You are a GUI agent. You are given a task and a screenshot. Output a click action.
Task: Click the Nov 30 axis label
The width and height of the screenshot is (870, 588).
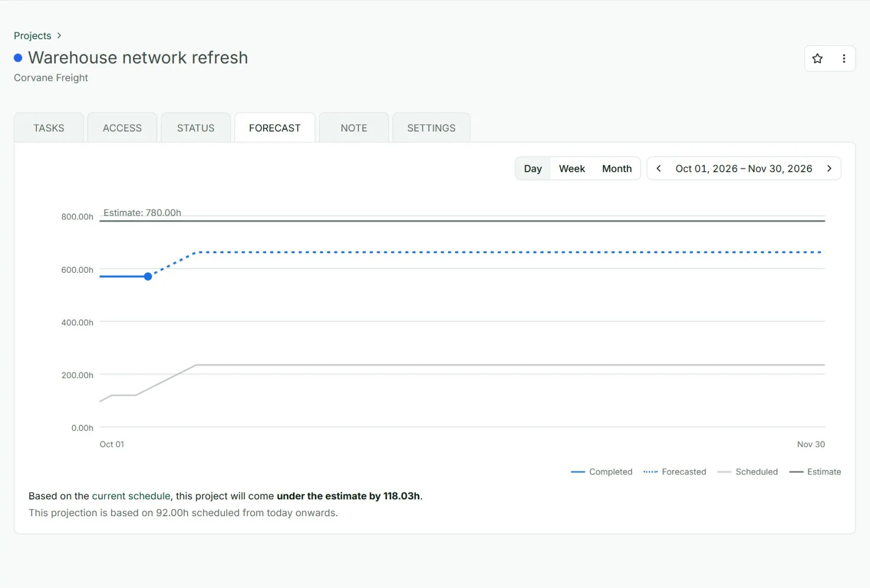[811, 444]
